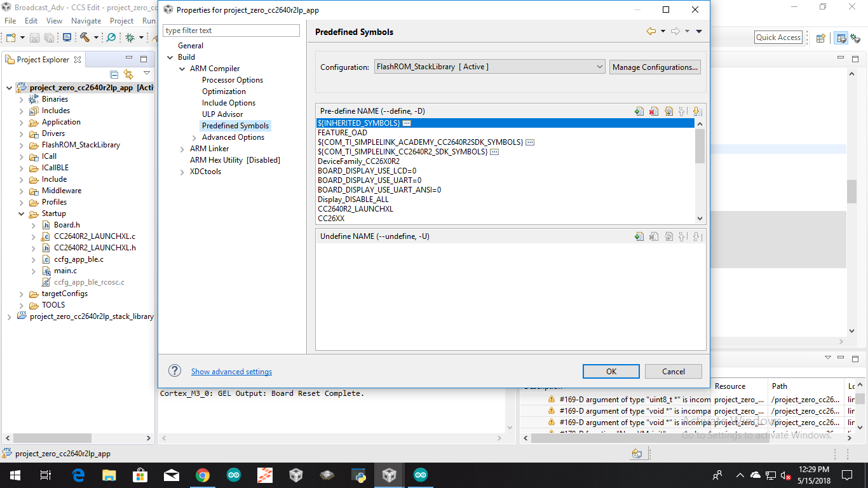Select Processor Options in tree
Image resolution: width=868 pixels, height=488 pixels.
pyautogui.click(x=233, y=80)
